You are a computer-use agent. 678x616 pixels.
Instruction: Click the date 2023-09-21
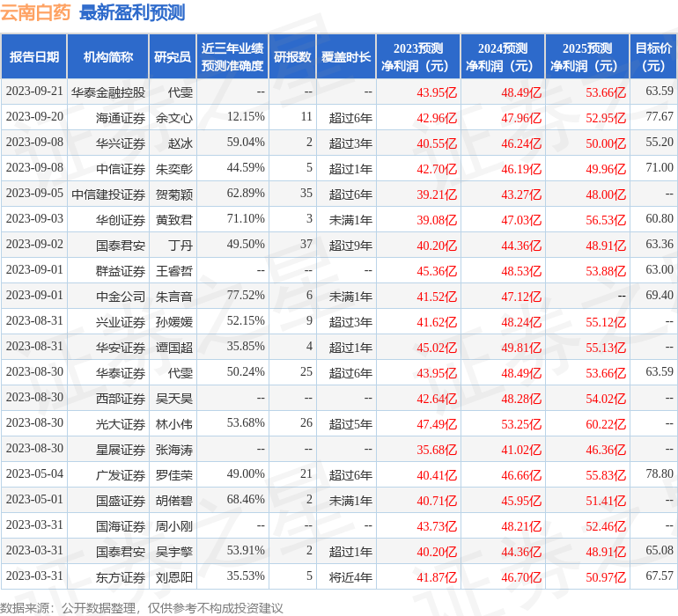point(34,92)
